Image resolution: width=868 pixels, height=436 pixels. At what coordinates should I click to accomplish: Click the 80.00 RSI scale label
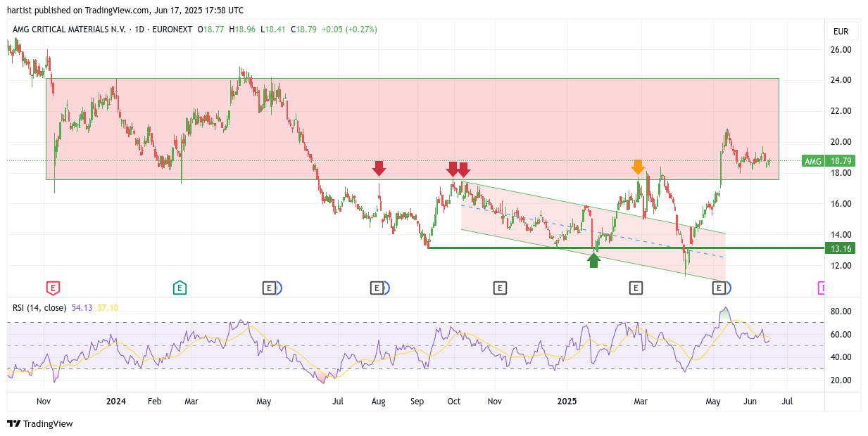pos(841,312)
